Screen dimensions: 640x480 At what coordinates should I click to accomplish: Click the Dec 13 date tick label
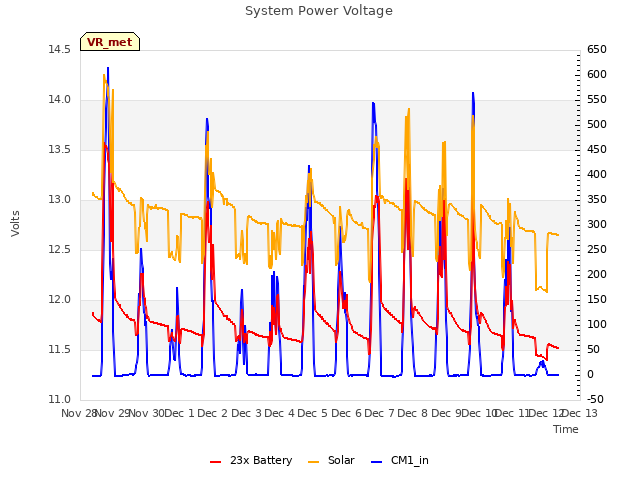(x=580, y=413)
